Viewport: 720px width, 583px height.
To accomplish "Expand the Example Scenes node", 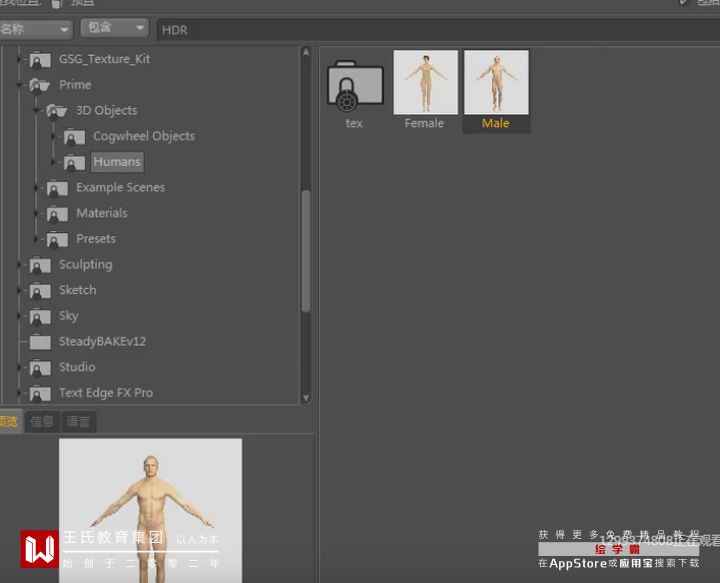I will coord(37,188).
